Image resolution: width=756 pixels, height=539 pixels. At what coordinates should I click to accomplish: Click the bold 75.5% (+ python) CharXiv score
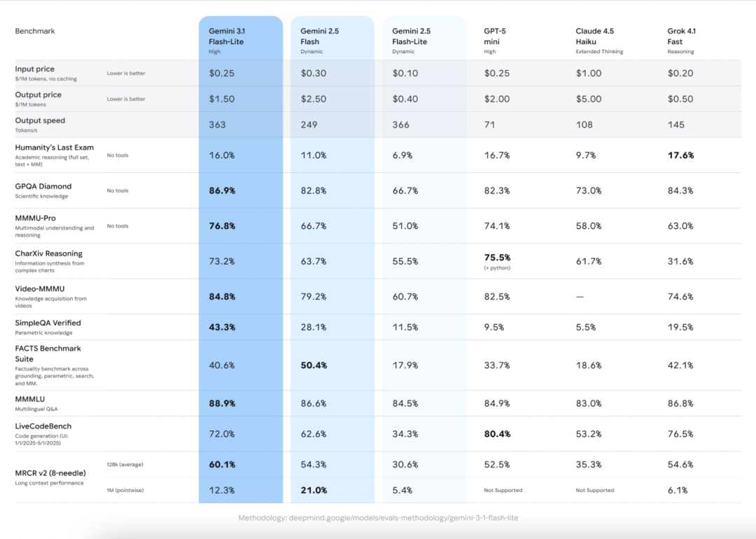[497, 261]
